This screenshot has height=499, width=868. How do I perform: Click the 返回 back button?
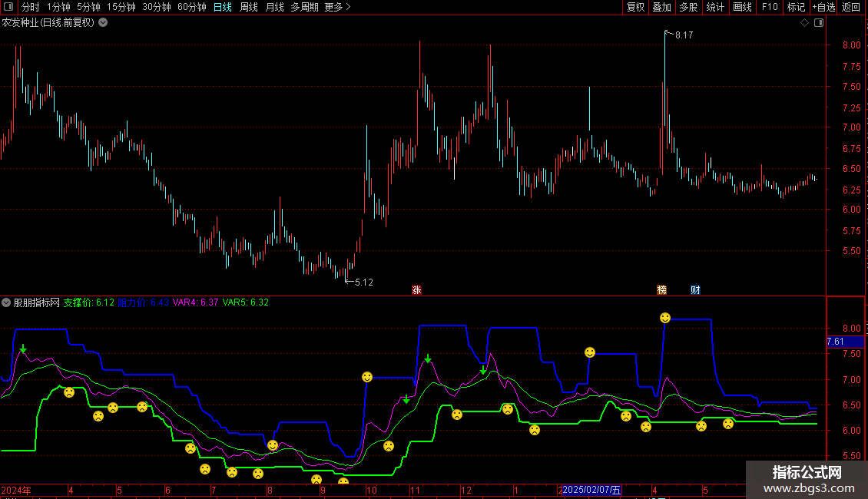[x=851, y=7]
